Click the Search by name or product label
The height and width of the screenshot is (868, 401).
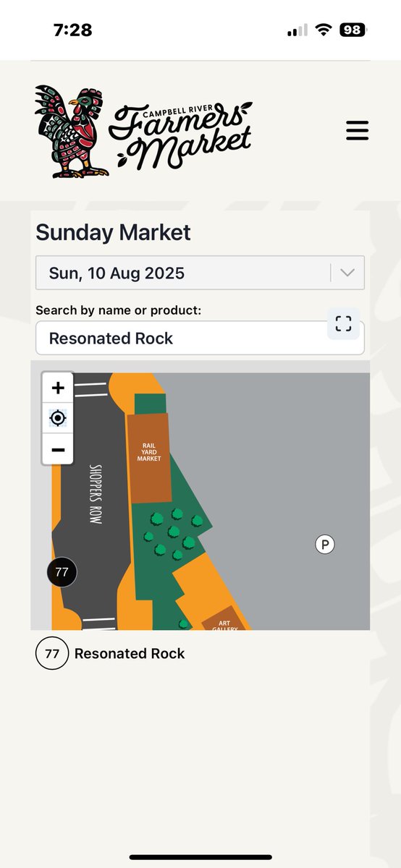coord(118,310)
